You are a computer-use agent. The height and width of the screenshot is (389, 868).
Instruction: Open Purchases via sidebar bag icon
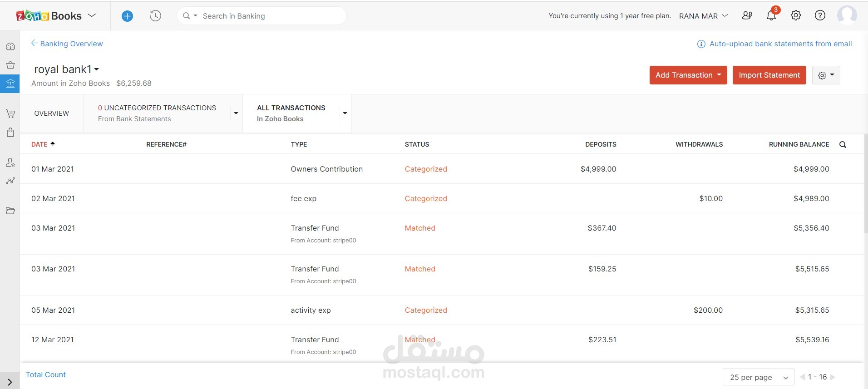[x=10, y=132]
